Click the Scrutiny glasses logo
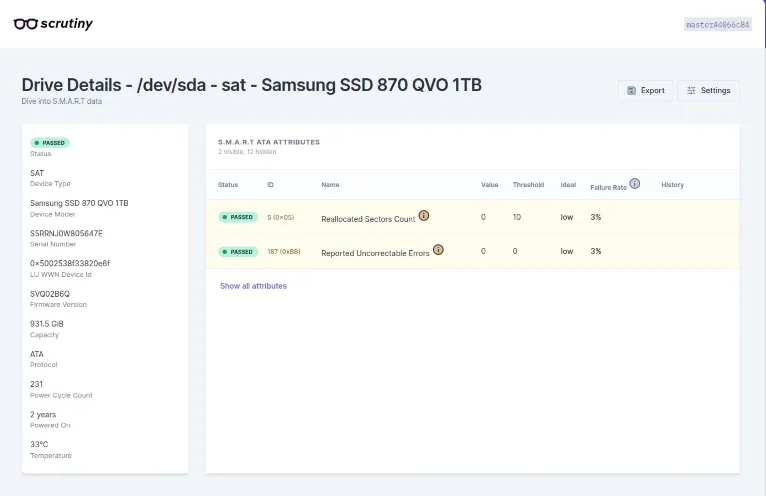 [x=26, y=24]
